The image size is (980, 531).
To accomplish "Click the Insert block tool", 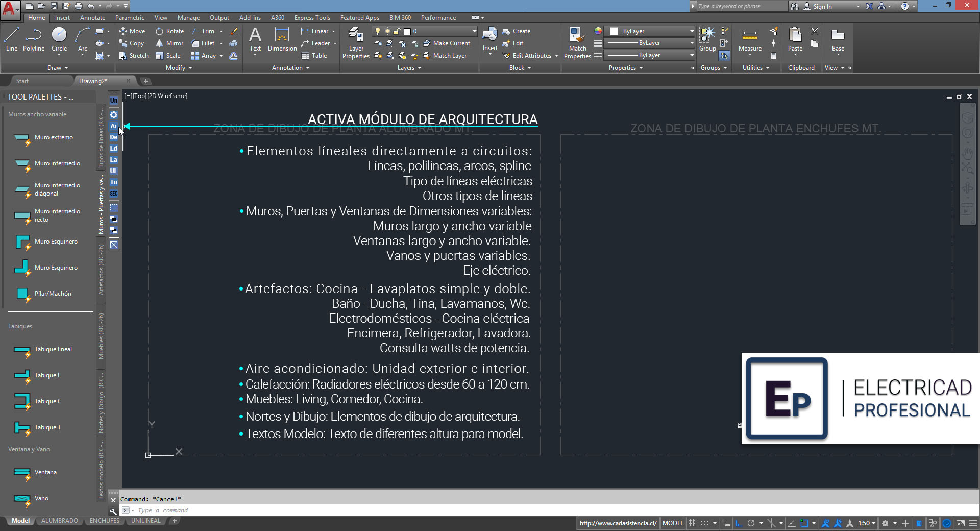I will tap(490, 39).
